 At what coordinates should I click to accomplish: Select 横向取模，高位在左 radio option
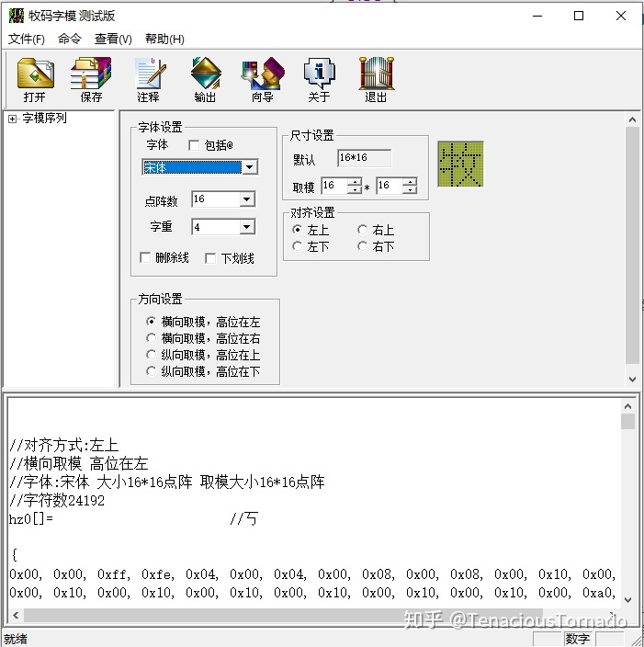point(151,322)
